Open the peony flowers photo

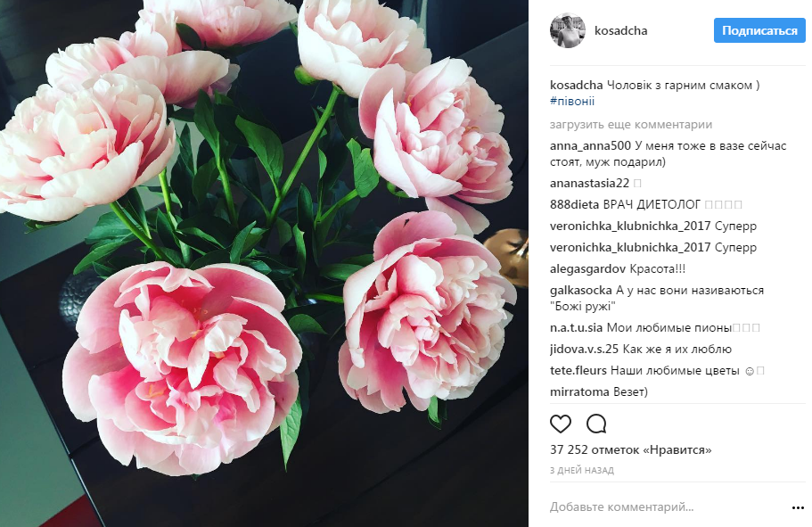tap(264, 263)
